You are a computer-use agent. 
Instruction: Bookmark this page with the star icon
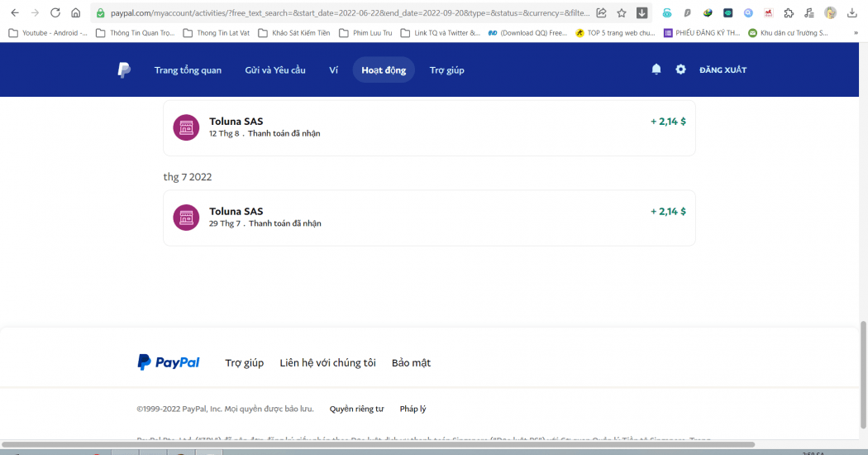click(x=622, y=12)
